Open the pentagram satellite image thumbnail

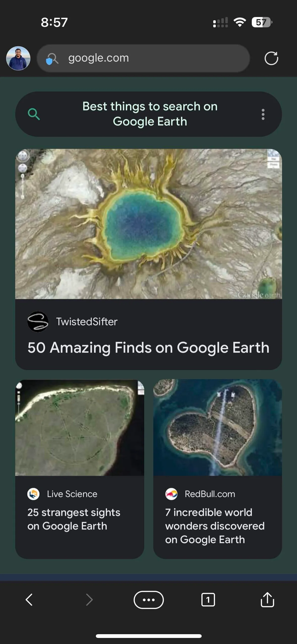click(x=79, y=427)
